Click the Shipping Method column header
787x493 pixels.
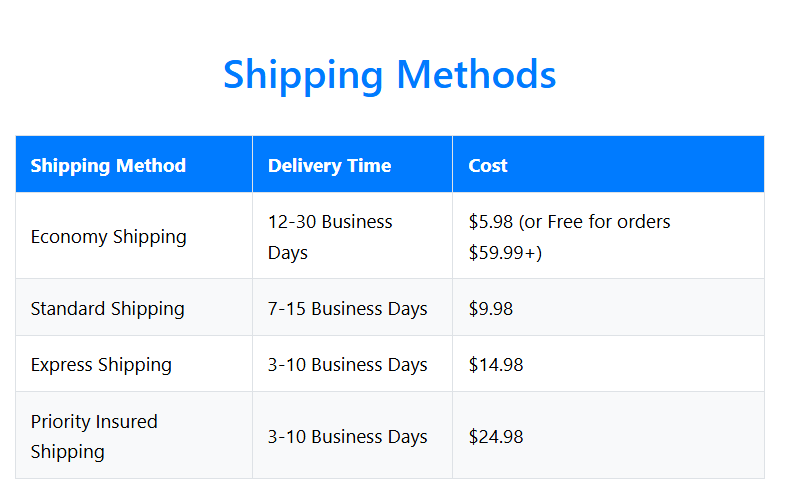(x=108, y=165)
